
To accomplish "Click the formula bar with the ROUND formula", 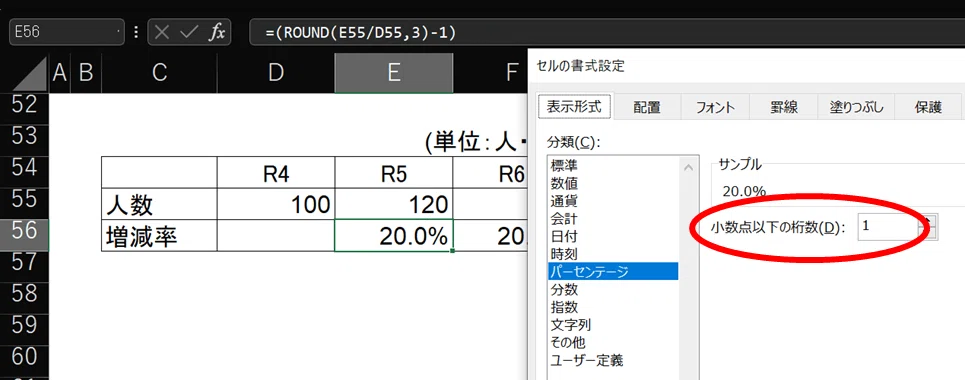I will click(x=607, y=32).
